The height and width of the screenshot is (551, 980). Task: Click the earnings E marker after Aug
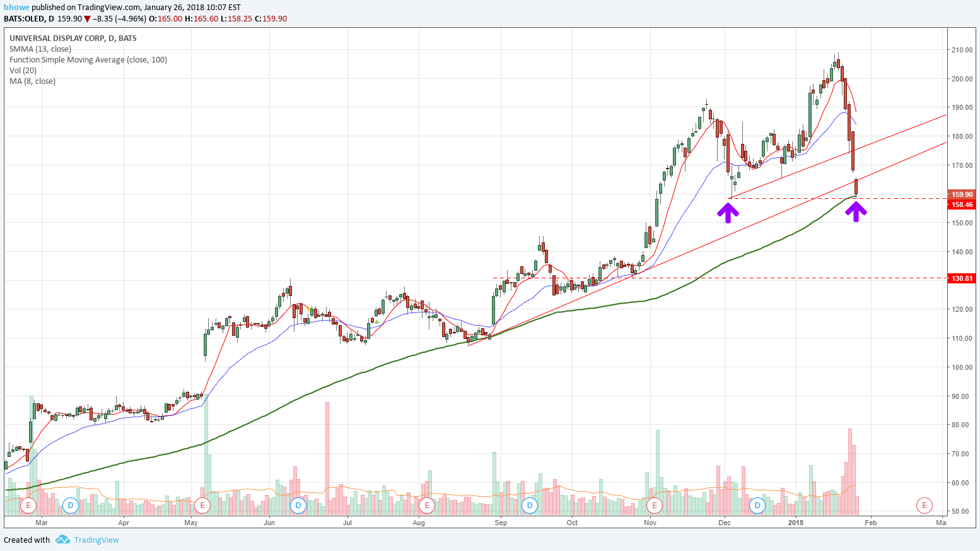(427, 505)
